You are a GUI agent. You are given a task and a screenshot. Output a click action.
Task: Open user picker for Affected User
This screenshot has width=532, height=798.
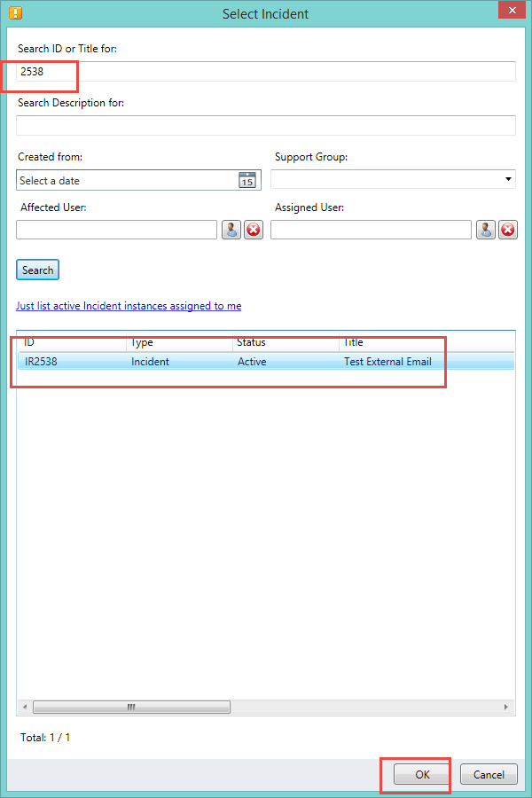point(231,230)
